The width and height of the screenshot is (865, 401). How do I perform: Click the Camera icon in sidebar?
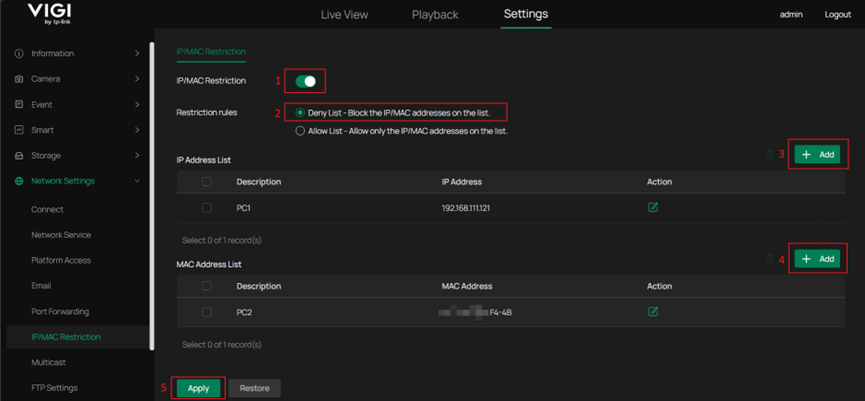(x=19, y=79)
